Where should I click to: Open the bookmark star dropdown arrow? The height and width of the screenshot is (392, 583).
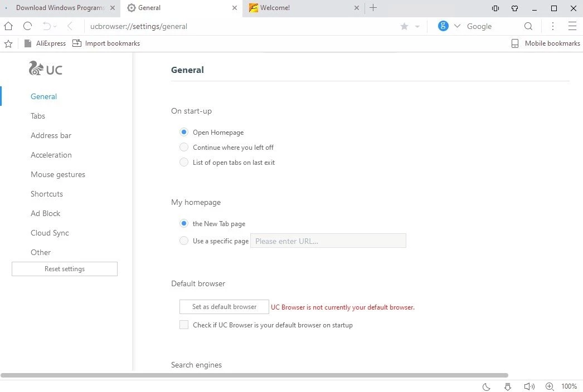coord(417,27)
